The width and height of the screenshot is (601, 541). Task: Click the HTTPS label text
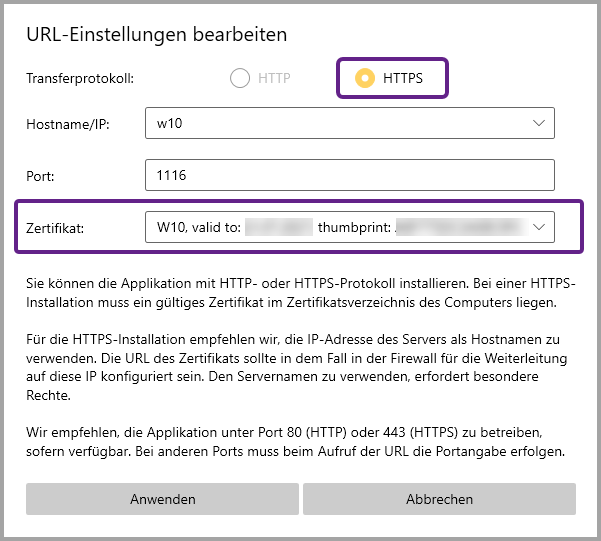coord(403,78)
